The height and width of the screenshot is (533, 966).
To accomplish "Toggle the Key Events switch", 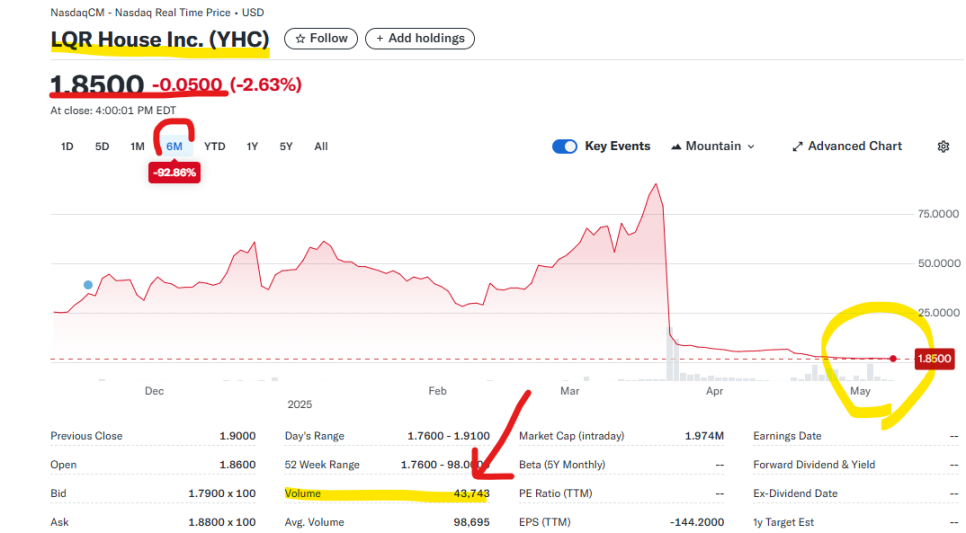I will 564,147.
